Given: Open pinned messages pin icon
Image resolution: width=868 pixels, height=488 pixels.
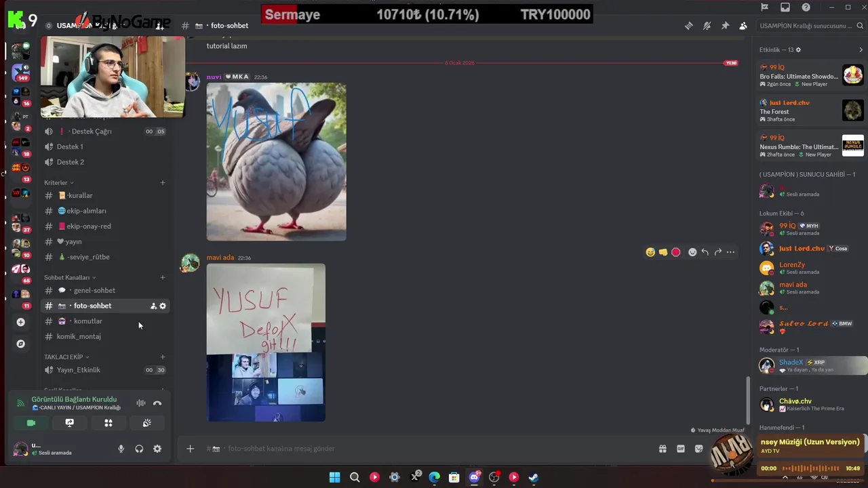Looking at the screenshot, I should [x=725, y=26].
